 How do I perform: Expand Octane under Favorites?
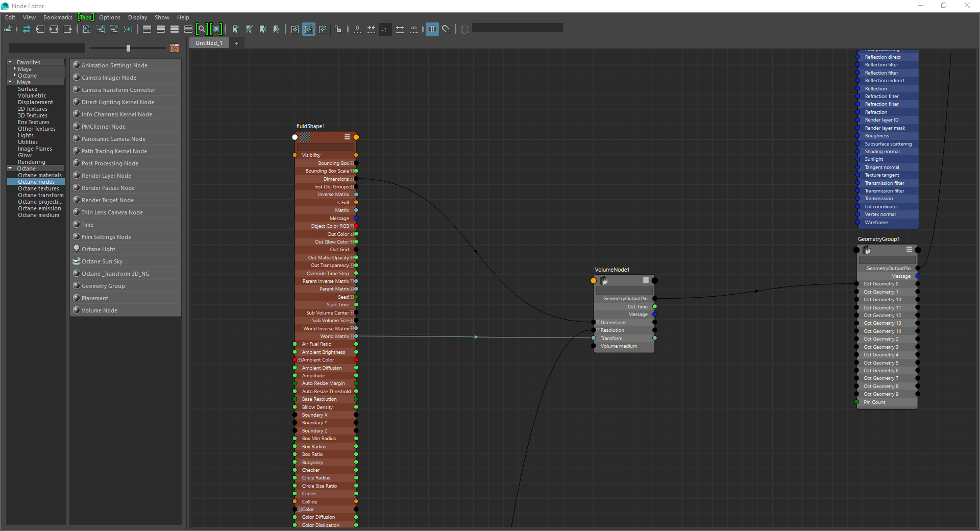(x=15, y=75)
